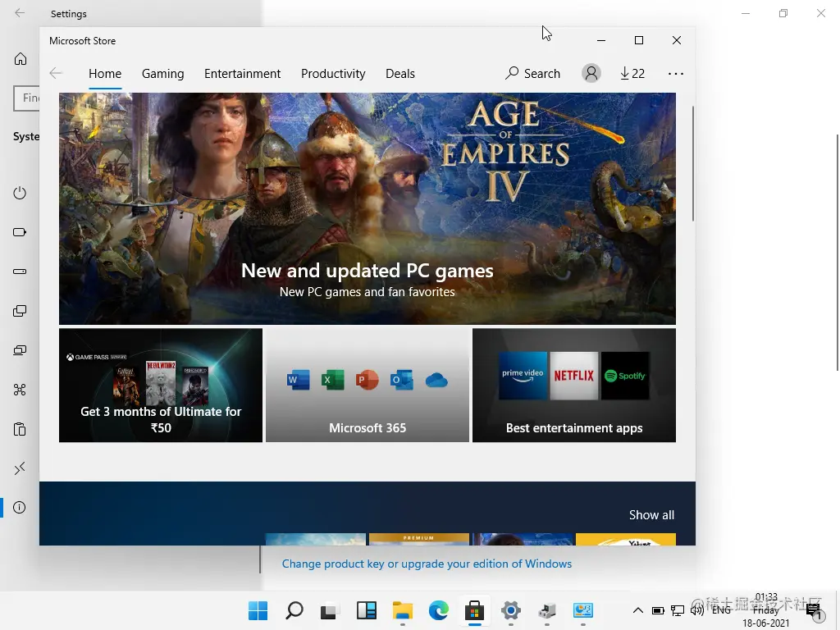Image resolution: width=840 pixels, height=630 pixels.
Task: Open Clipboard icon in Settings sidebar
Action: 20,429
